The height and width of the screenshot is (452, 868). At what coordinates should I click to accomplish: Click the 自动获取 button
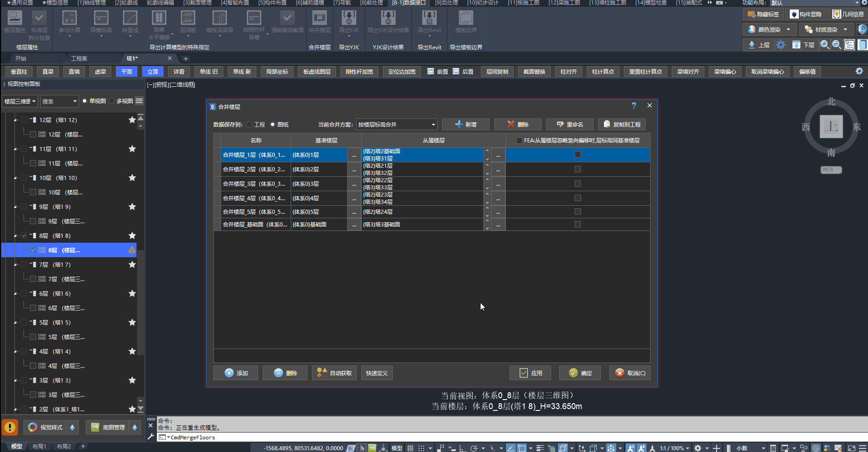[334, 373]
